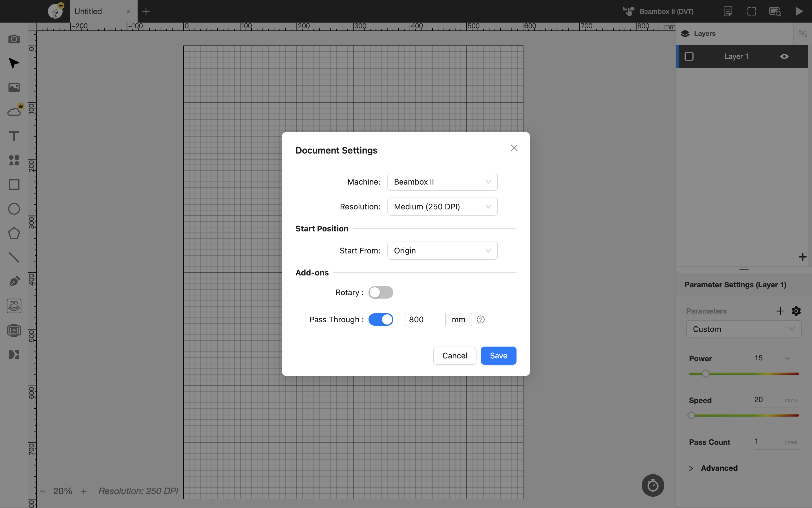Open the design market icon in toolbar

[x=14, y=354]
